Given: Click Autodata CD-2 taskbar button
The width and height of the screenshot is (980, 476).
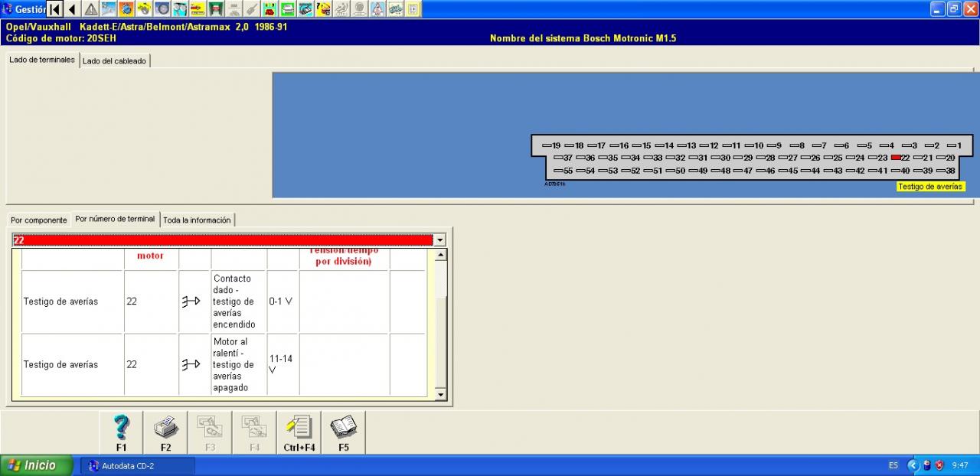Looking at the screenshot, I should [x=138, y=465].
